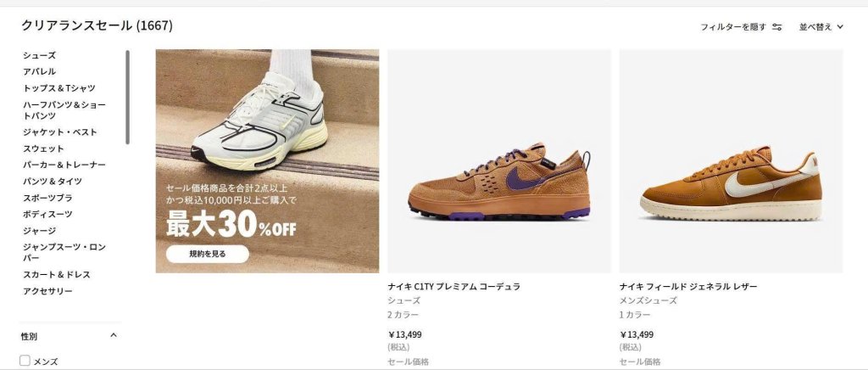Open the 並べ替え sort dropdown
Image resolution: width=868 pixels, height=370 pixels.
(x=821, y=26)
